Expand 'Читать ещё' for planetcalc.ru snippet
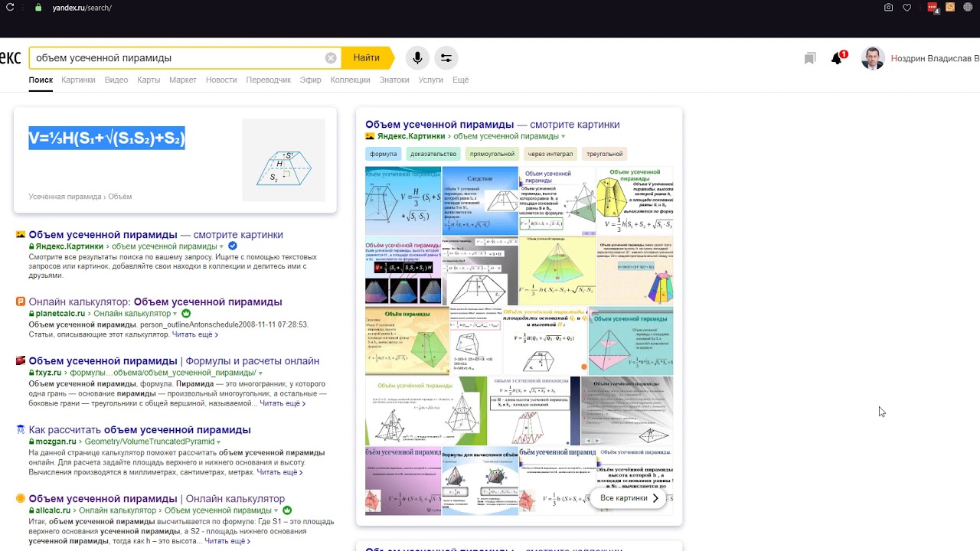Image resolution: width=980 pixels, height=551 pixels. coord(195,334)
